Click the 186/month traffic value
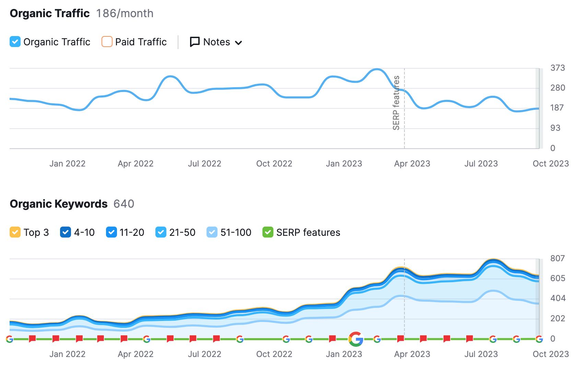The width and height of the screenshot is (588, 368). (x=125, y=13)
